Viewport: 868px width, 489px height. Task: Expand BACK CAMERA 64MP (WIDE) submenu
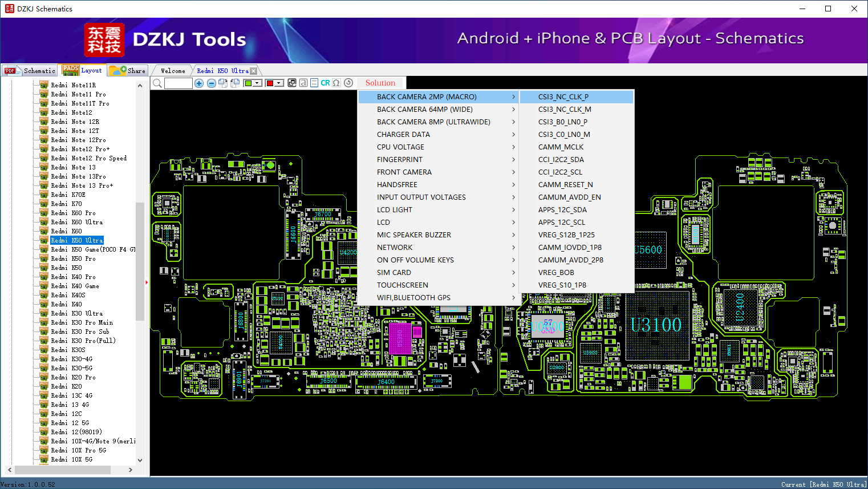(x=438, y=110)
